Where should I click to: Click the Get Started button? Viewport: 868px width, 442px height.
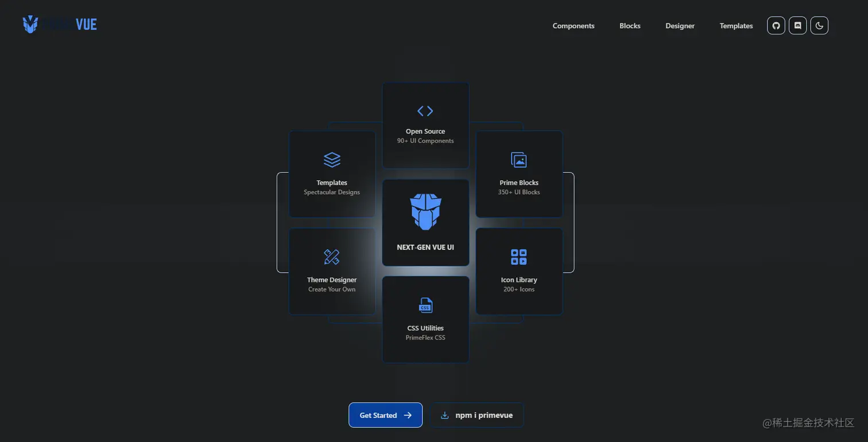coord(386,415)
